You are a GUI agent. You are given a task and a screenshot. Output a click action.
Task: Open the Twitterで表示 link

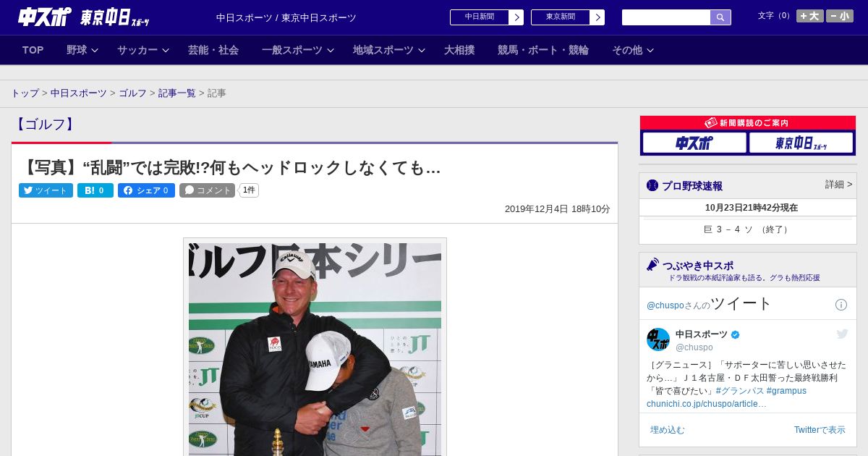(x=820, y=430)
